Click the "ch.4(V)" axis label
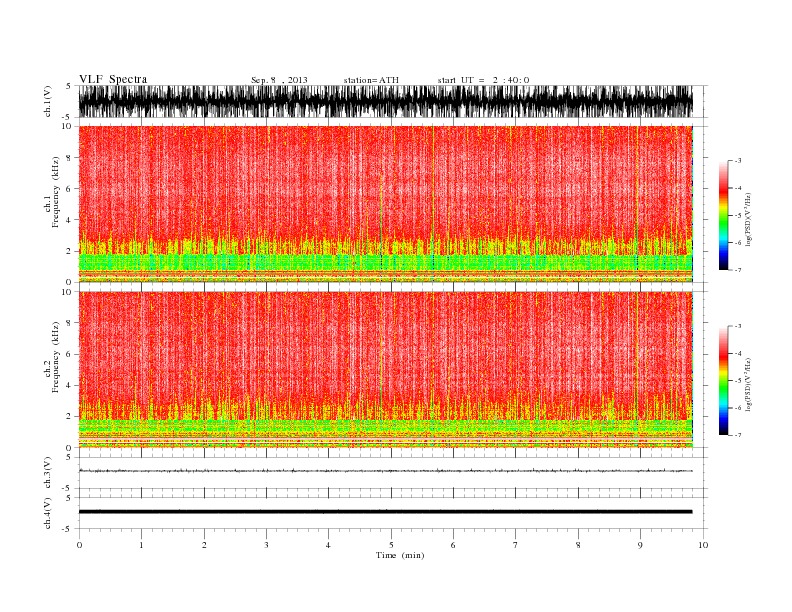Viewport: 792px width, 612px height. point(48,513)
